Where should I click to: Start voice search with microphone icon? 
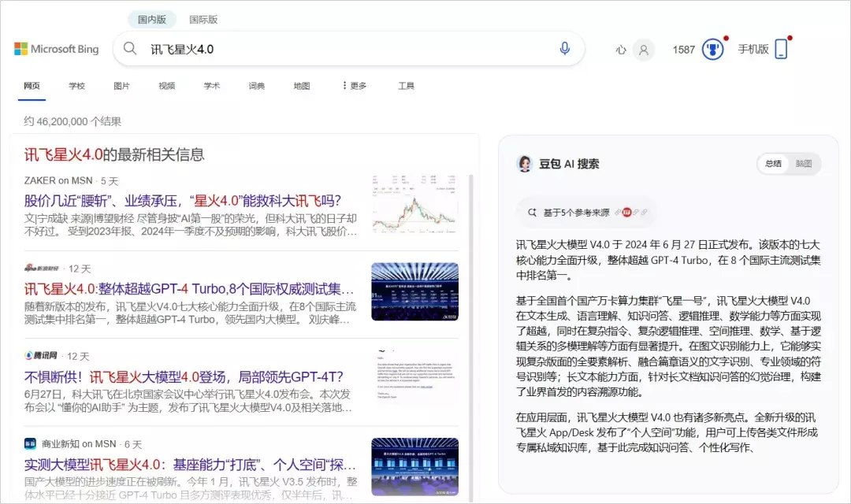pos(564,49)
